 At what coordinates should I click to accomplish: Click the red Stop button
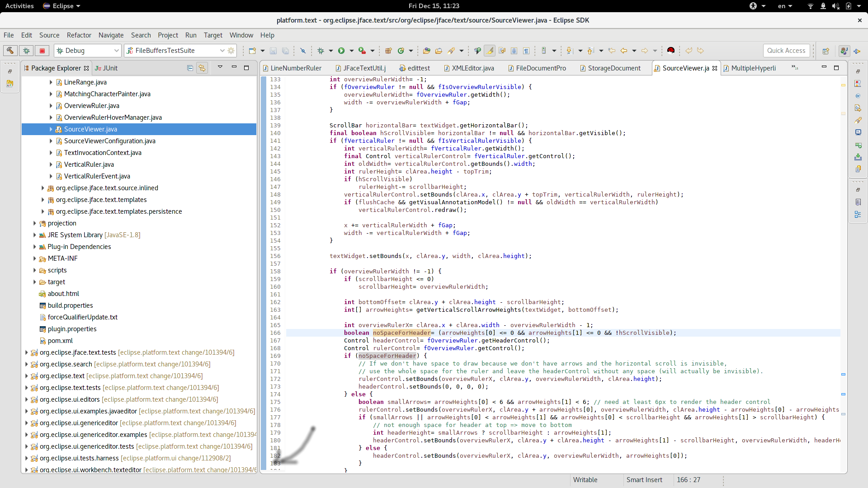point(42,51)
